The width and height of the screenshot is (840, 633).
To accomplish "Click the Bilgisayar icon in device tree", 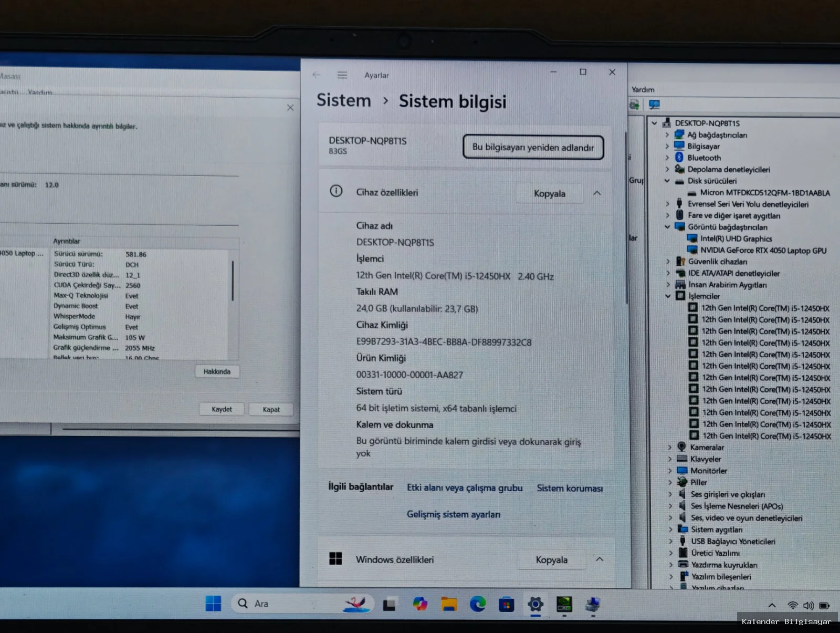I will point(679,146).
